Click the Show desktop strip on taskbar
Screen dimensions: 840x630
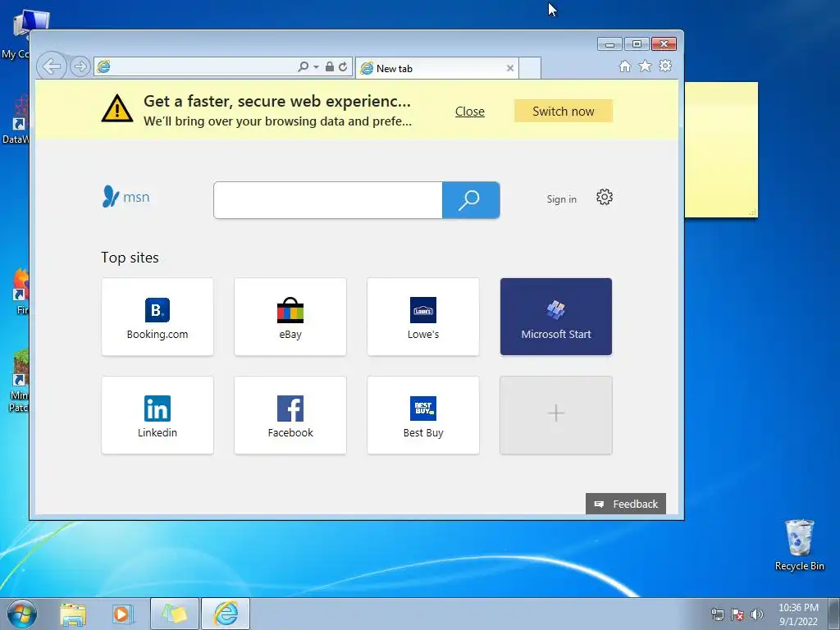point(834,614)
